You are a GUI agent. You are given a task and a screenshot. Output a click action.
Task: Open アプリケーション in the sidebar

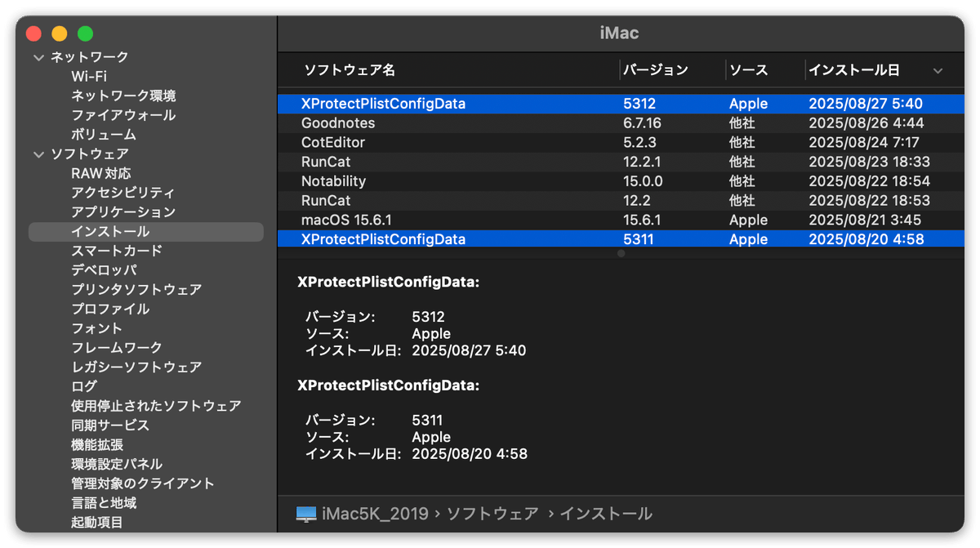pos(123,212)
